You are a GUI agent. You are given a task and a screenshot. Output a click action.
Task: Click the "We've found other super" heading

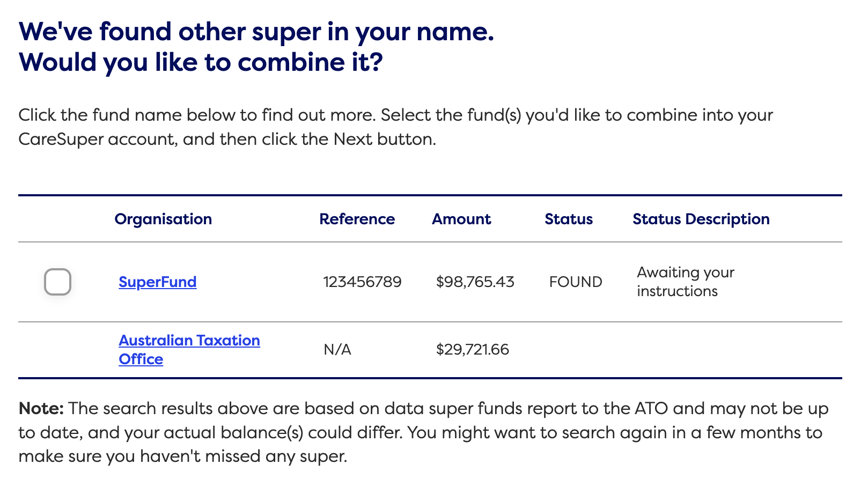tap(256, 32)
